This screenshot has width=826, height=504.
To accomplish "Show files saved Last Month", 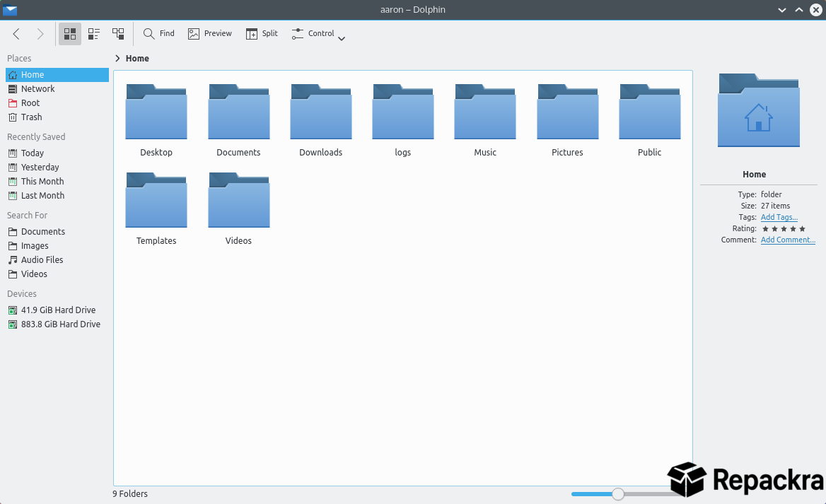I will point(57,196).
